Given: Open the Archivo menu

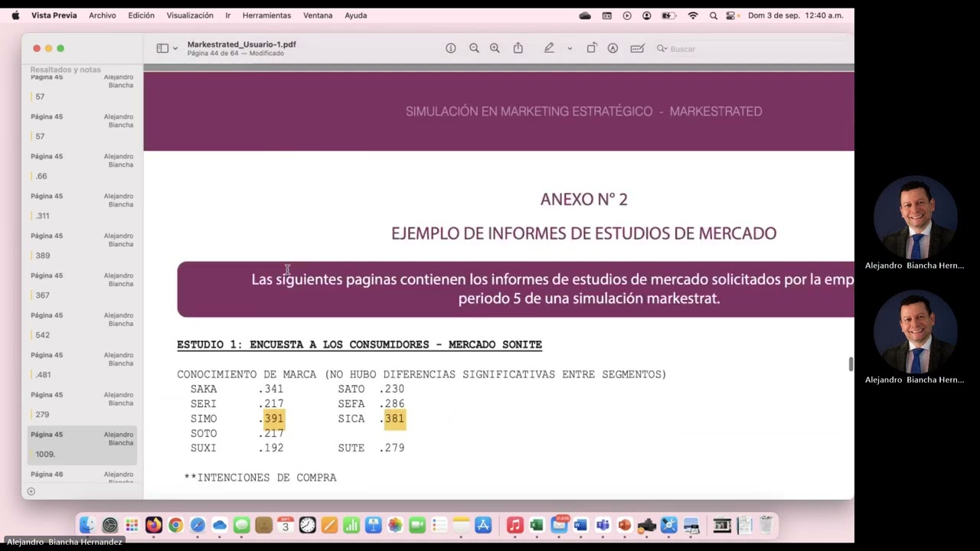Looking at the screenshot, I should click(x=103, y=15).
